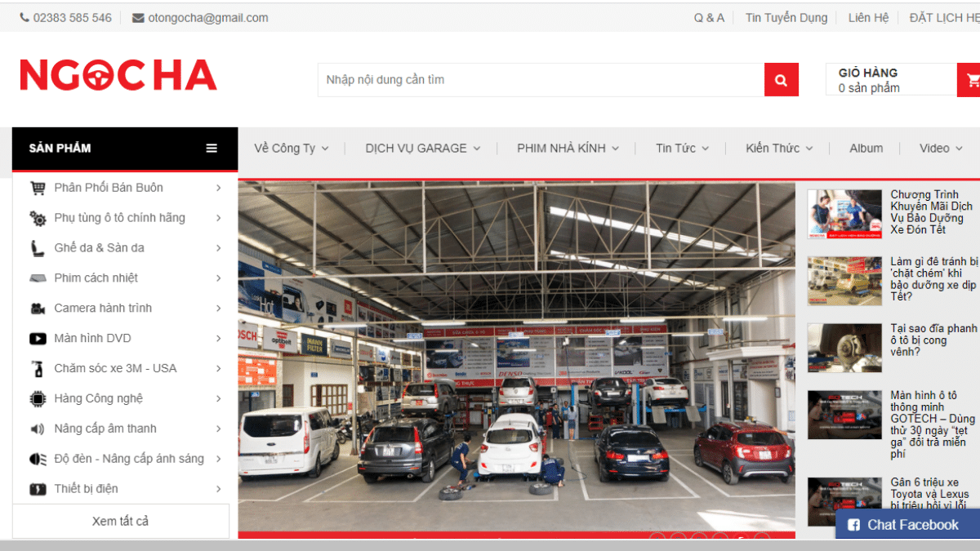Click the Ghế da & Sàn da seat icon
This screenshot has height=551, width=980.
click(38, 248)
